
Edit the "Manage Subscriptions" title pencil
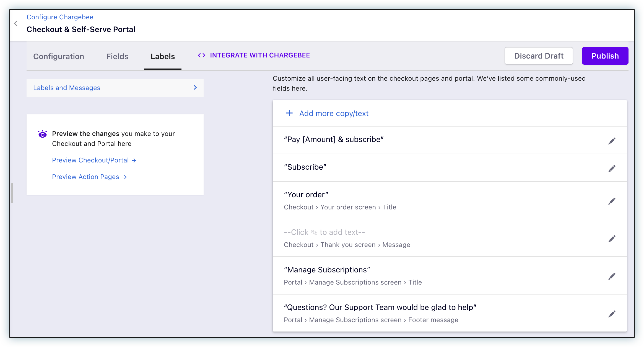coord(612,276)
